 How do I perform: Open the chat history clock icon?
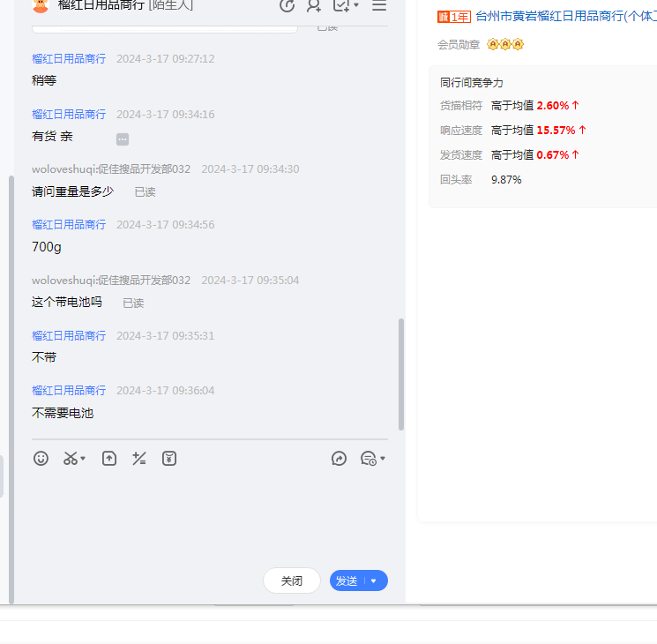tap(369, 459)
